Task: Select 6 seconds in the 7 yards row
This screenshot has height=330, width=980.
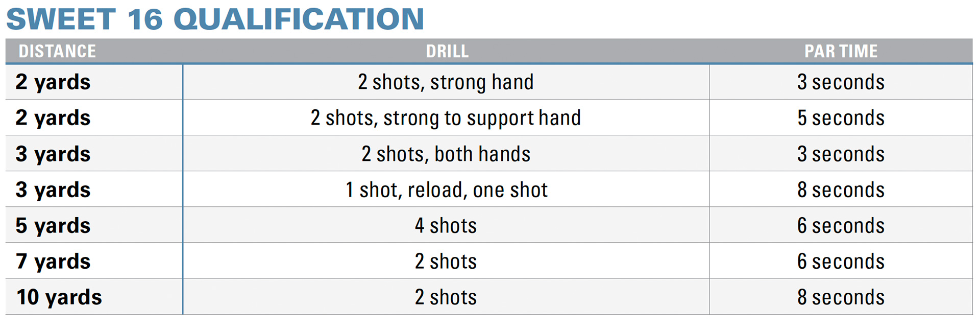Action: [841, 261]
